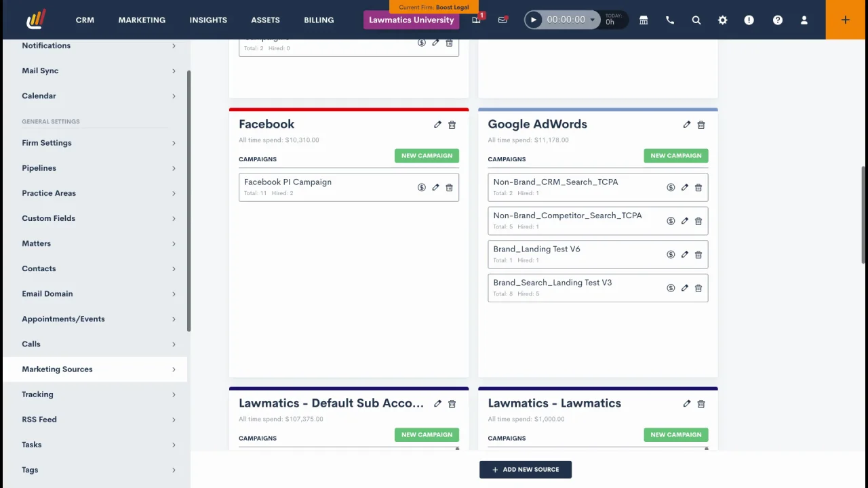Edit Non-Brand_Competitor_Search_TCPA campaign
This screenshot has width=868, height=488.
tap(685, 221)
